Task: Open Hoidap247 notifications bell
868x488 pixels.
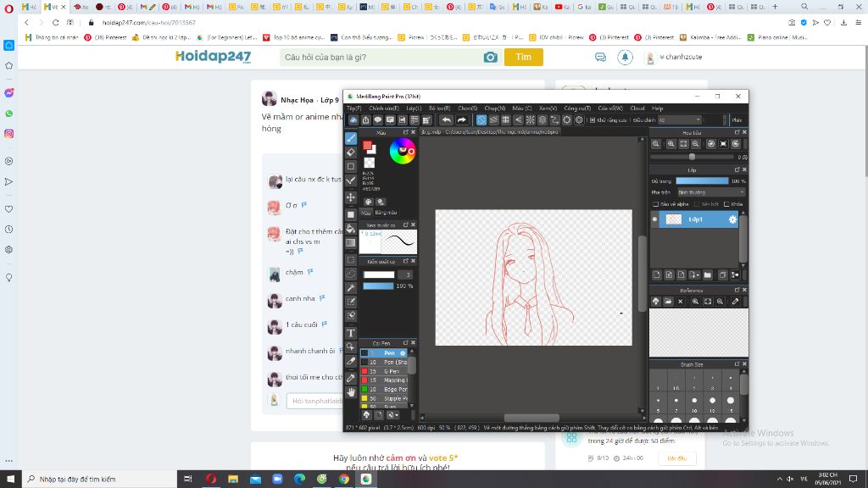Action: 625,57
